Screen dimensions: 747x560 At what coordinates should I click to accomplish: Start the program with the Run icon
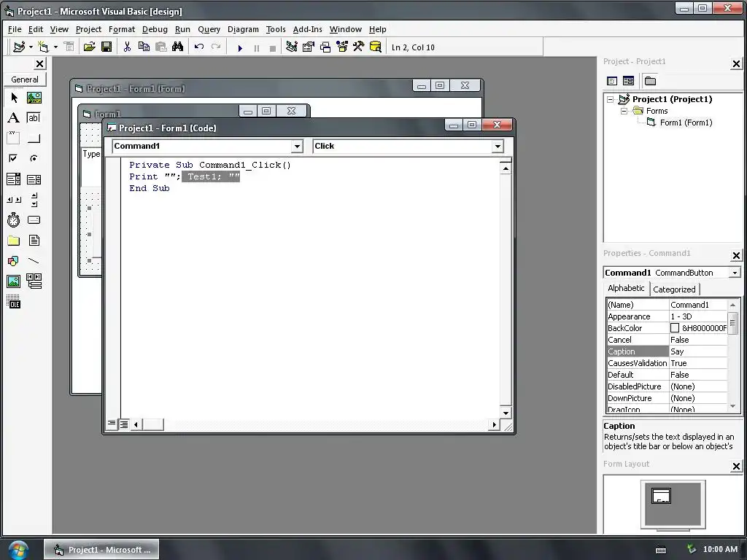(240, 48)
